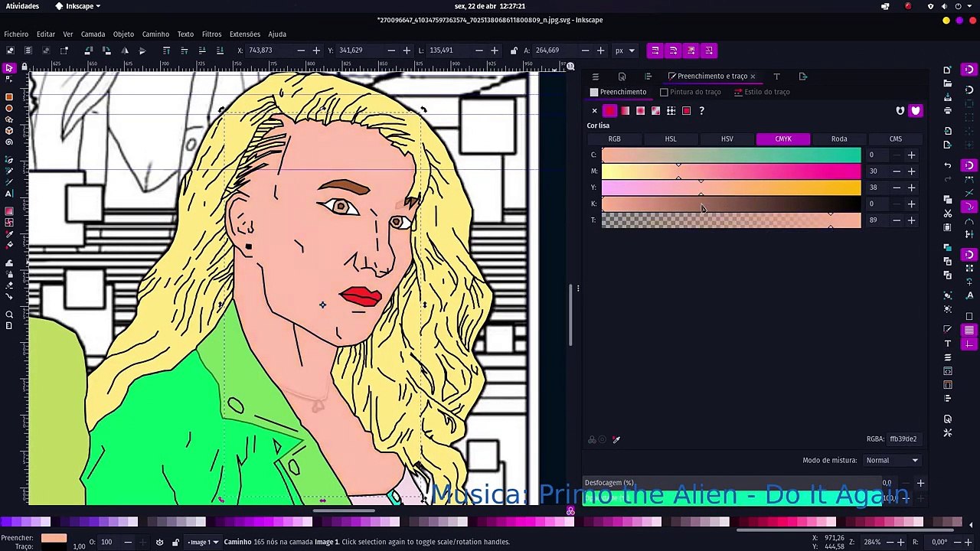
Task: Open the Modo de mistura Normal dropdown
Action: (x=891, y=461)
